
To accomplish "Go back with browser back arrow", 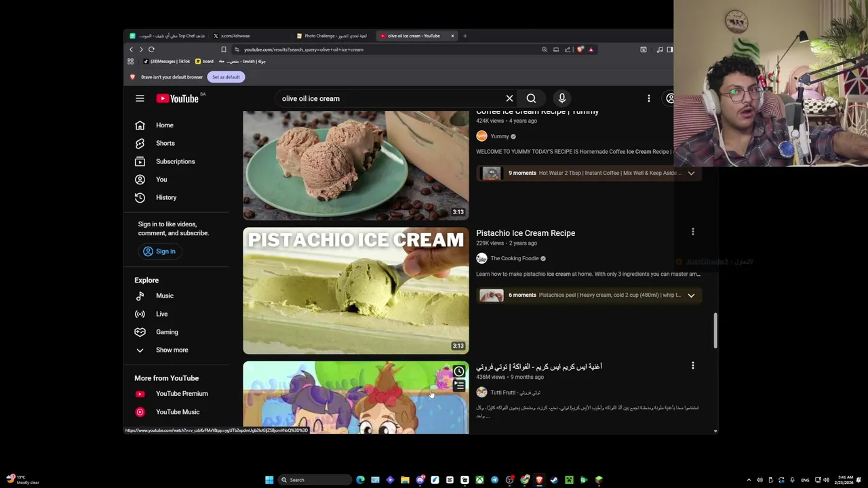I will click(x=132, y=49).
